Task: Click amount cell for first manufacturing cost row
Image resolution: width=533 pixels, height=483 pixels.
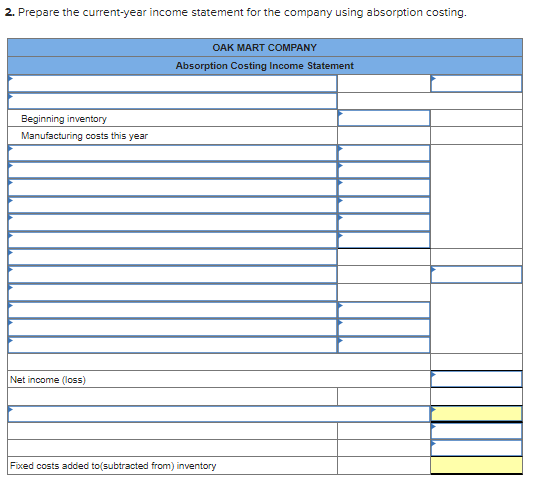Action: [384, 153]
